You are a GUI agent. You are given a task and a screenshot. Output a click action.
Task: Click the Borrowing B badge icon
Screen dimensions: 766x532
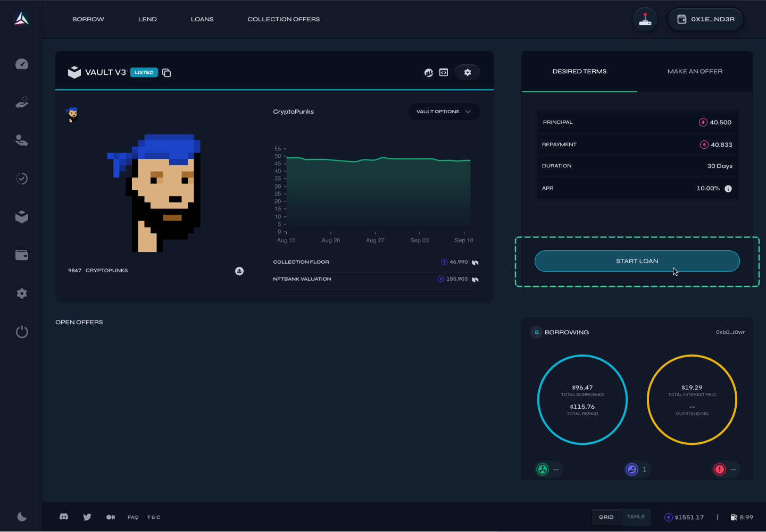(x=536, y=332)
